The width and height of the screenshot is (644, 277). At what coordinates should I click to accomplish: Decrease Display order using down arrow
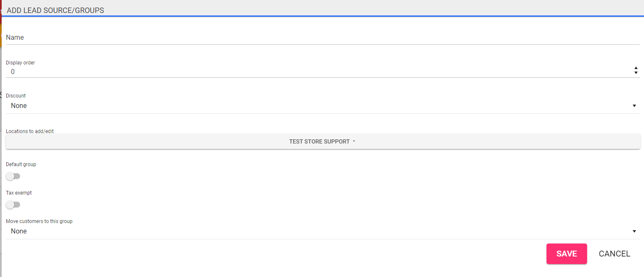coord(636,73)
